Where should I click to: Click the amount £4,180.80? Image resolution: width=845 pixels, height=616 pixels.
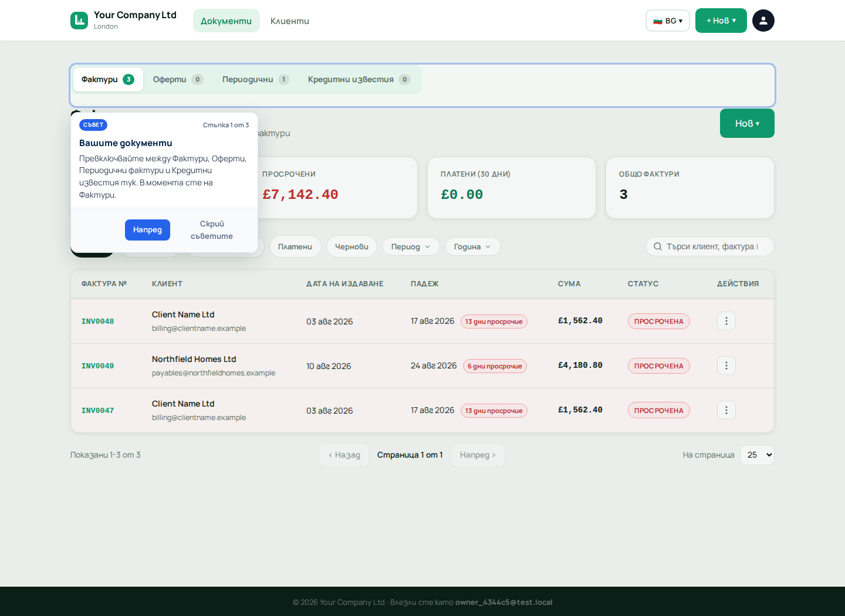pos(580,365)
